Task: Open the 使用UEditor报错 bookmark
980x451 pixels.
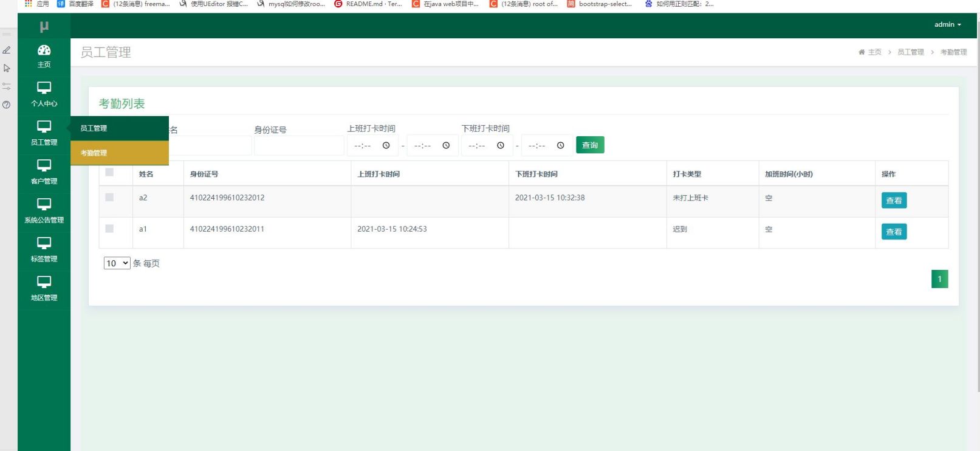Action: (213, 4)
